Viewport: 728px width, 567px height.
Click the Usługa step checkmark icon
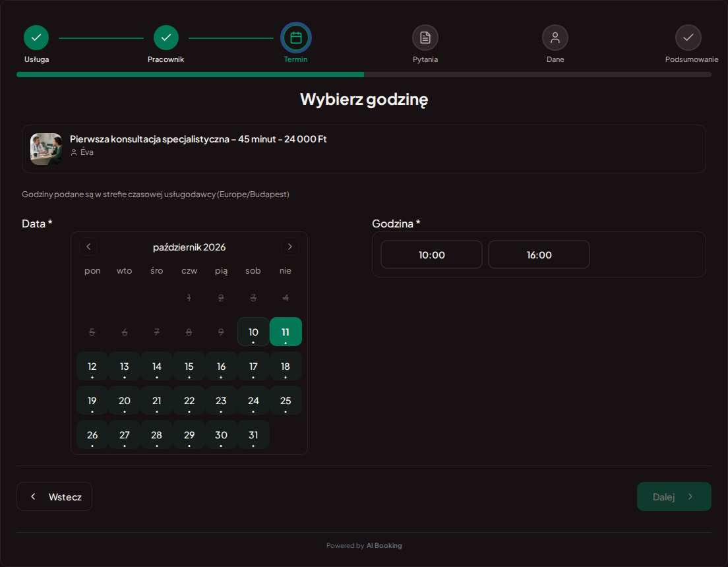pos(36,38)
